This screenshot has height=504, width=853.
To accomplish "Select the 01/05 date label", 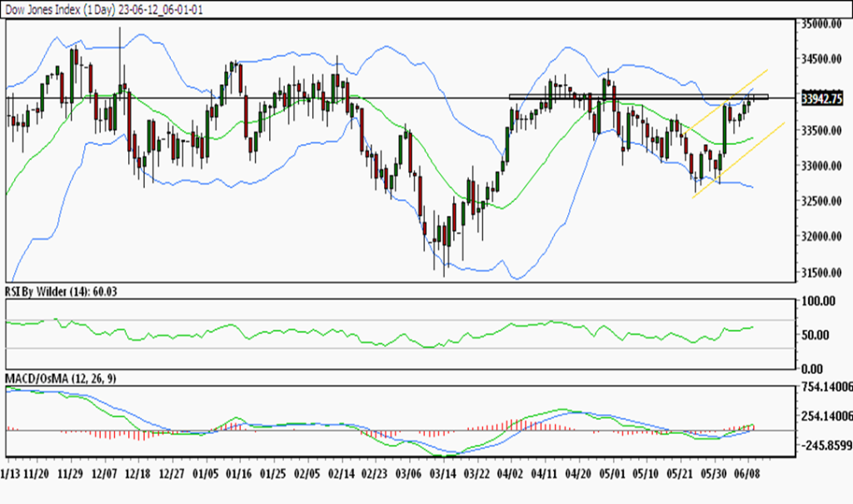I will click(x=206, y=473).
